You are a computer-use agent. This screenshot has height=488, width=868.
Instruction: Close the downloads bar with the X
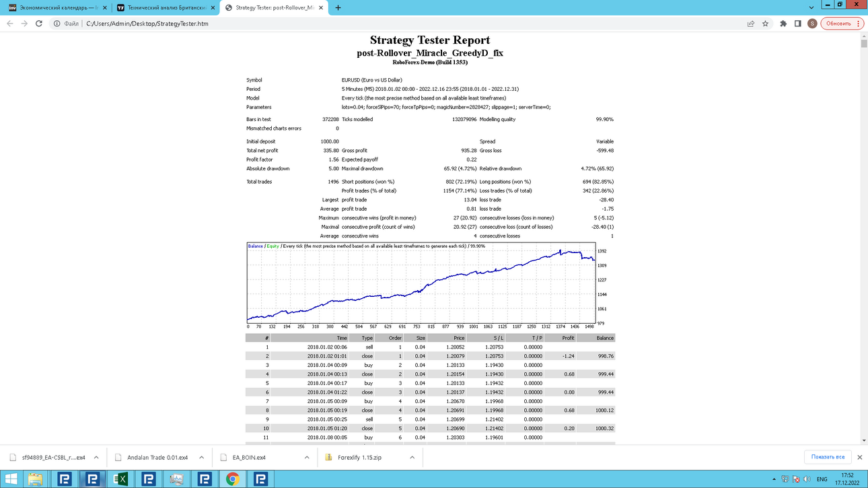[859, 457]
